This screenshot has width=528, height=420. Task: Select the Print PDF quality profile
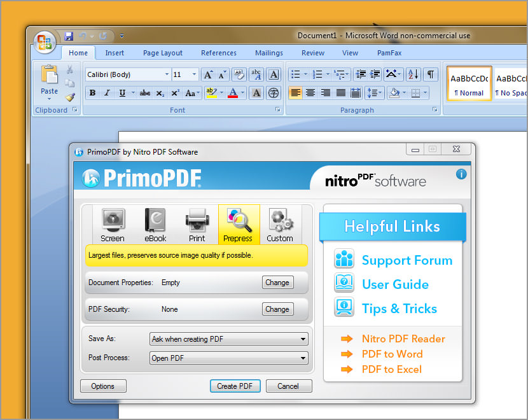(x=197, y=224)
